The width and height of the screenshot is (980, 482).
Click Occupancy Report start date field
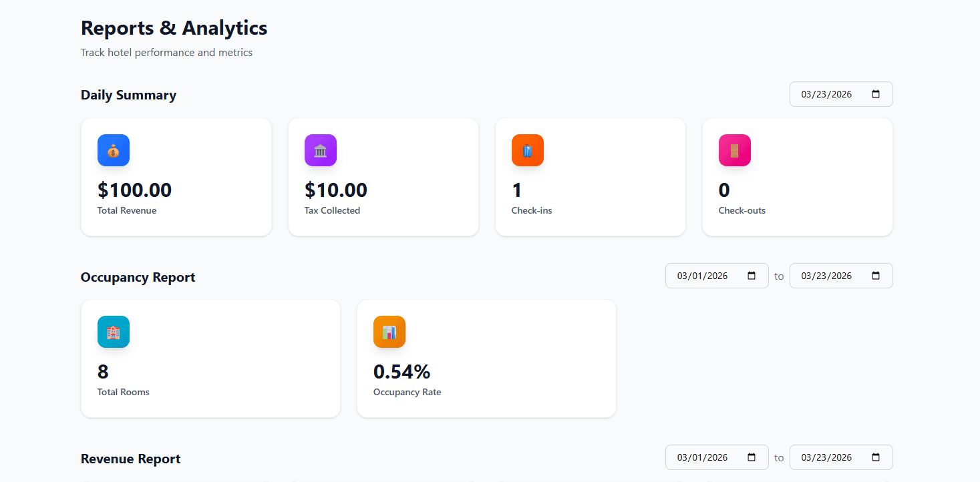coord(703,276)
